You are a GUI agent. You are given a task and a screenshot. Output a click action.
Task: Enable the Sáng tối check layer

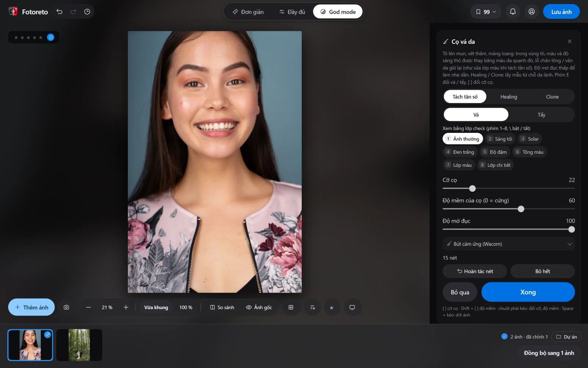500,139
